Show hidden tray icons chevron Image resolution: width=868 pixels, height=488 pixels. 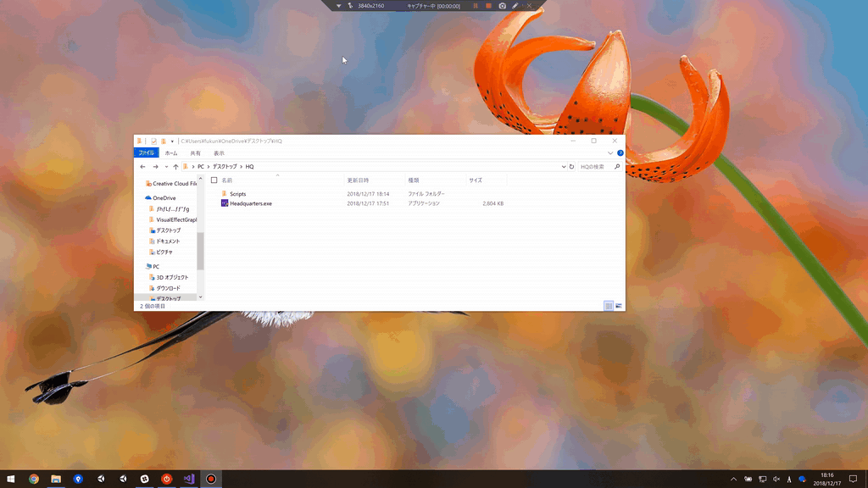point(733,480)
